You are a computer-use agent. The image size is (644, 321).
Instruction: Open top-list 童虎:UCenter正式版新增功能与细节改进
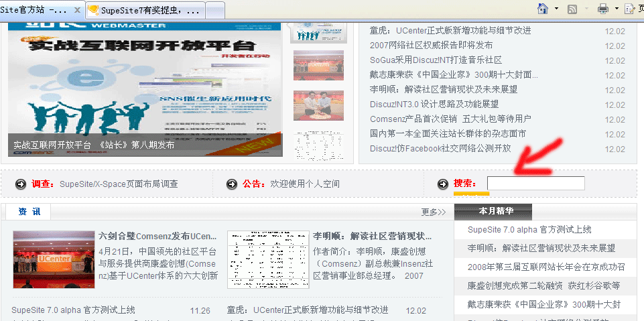tap(450, 30)
